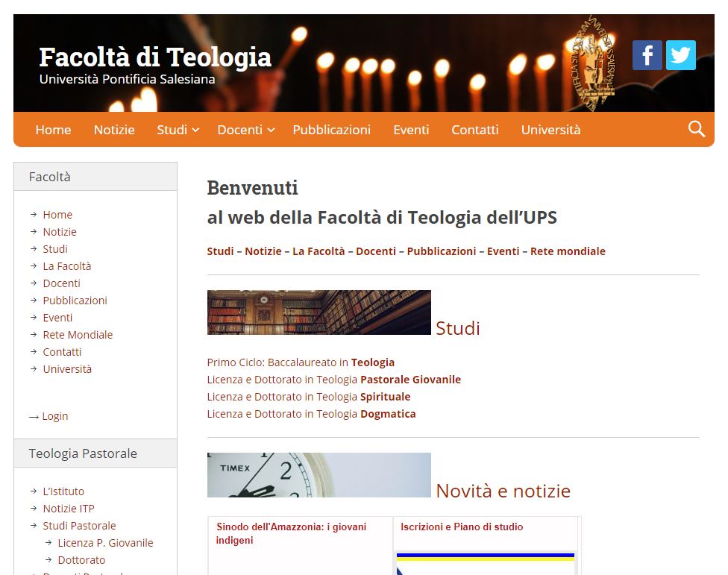
Task: Click bold Rete mondiale link under heading
Action: (568, 251)
